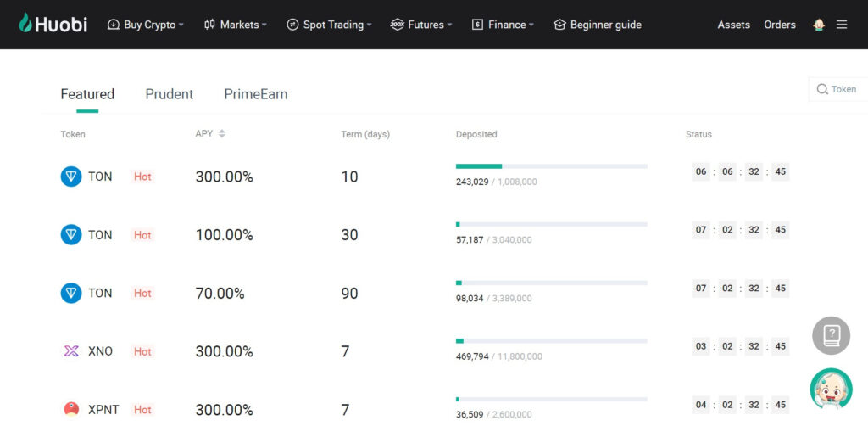
Task: Open the Finance dropdown menu
Action: (x=503, y=25)
